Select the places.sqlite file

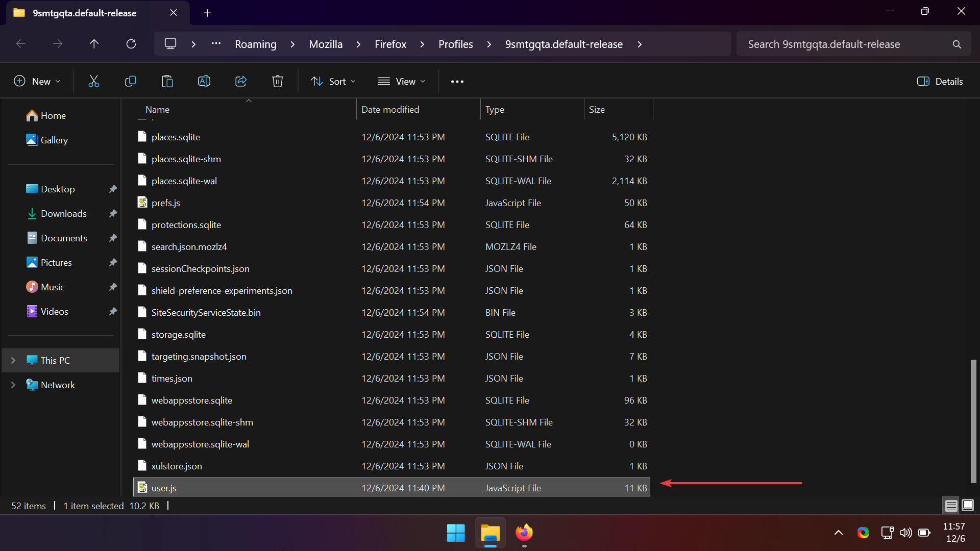392,137
